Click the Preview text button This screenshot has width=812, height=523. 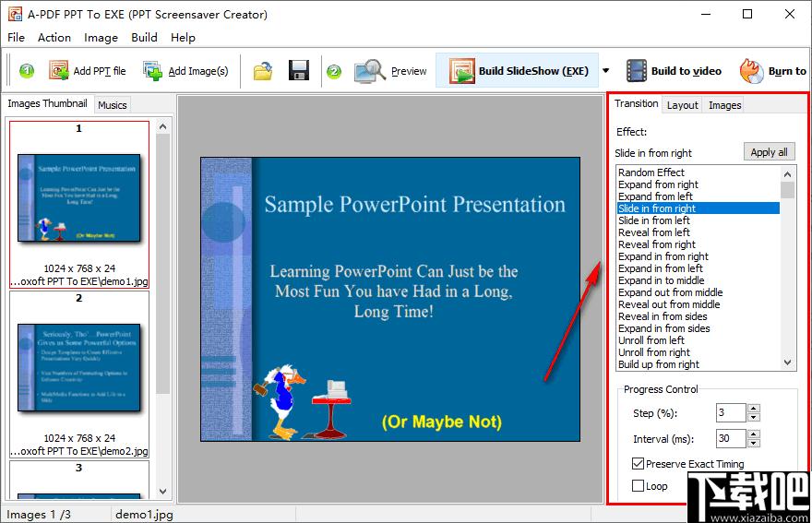[409, 71]
